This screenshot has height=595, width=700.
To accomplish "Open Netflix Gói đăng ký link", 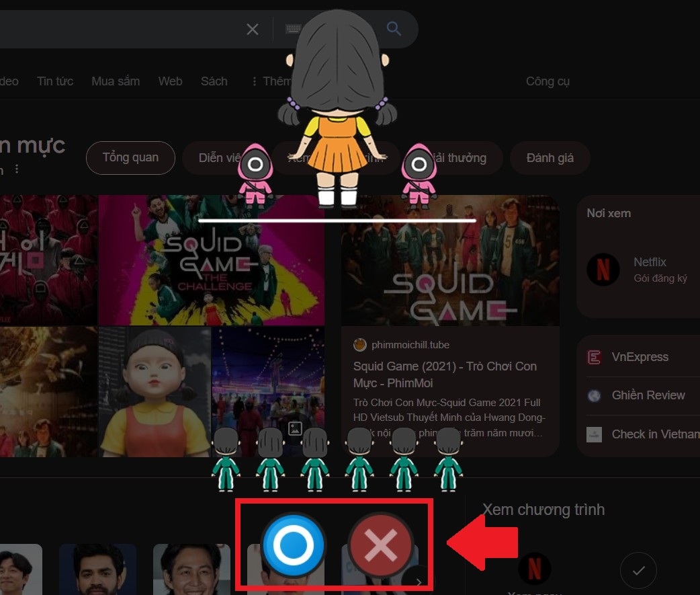I will 660,270.
